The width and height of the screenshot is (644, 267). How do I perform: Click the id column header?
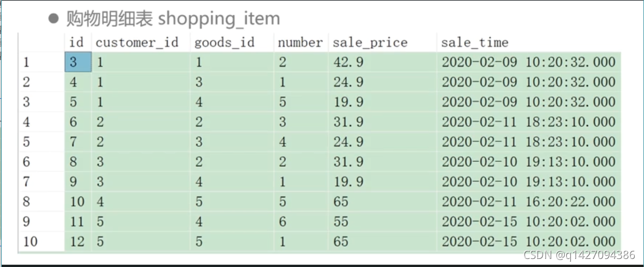click(x=76, y=42)
